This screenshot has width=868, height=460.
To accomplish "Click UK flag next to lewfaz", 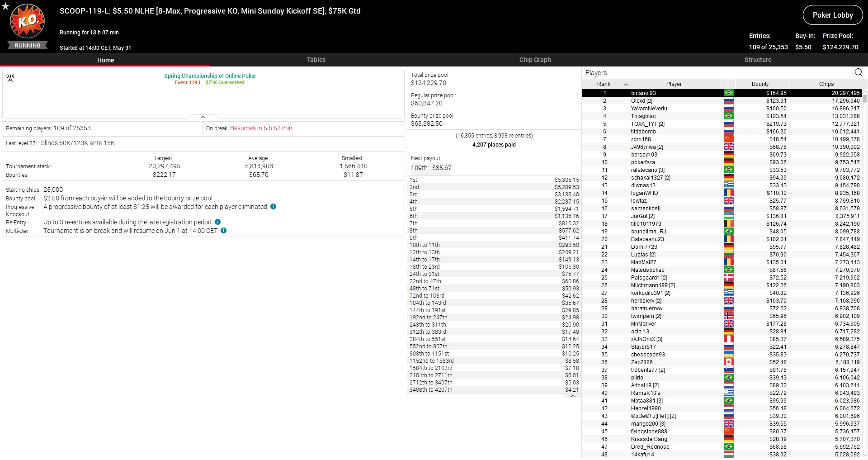I will (728, 201).
